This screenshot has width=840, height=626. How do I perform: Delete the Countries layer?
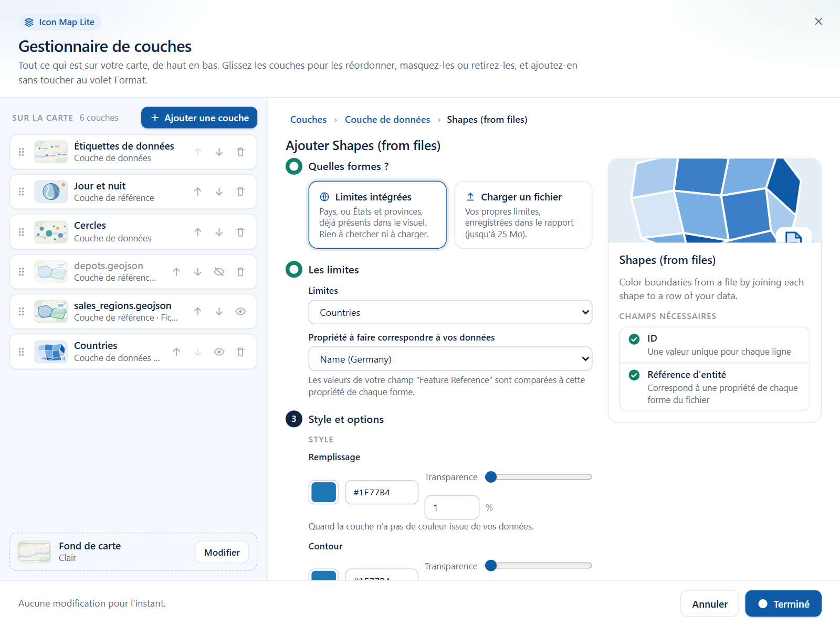point(240,352)
